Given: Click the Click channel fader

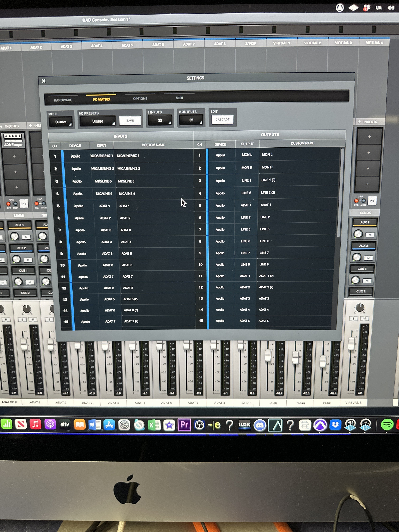Looking at the screenshot, I should coord(268,356).
